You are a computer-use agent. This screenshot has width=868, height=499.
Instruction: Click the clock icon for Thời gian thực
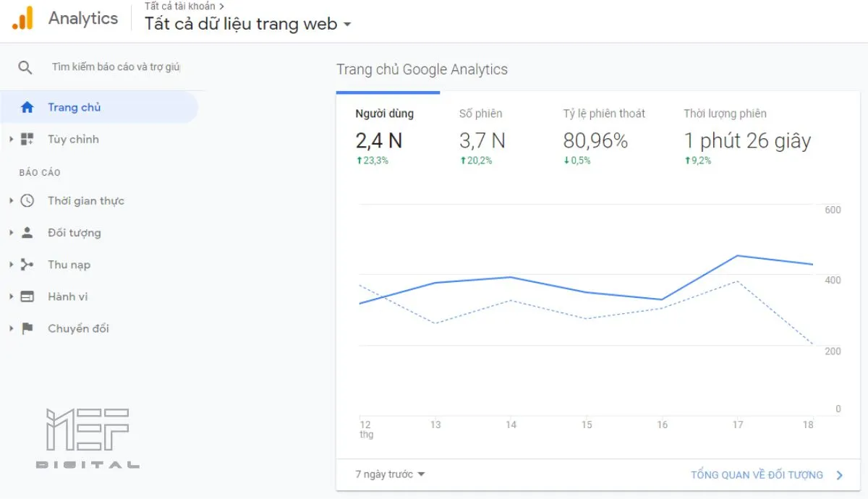tap(27, 201)
